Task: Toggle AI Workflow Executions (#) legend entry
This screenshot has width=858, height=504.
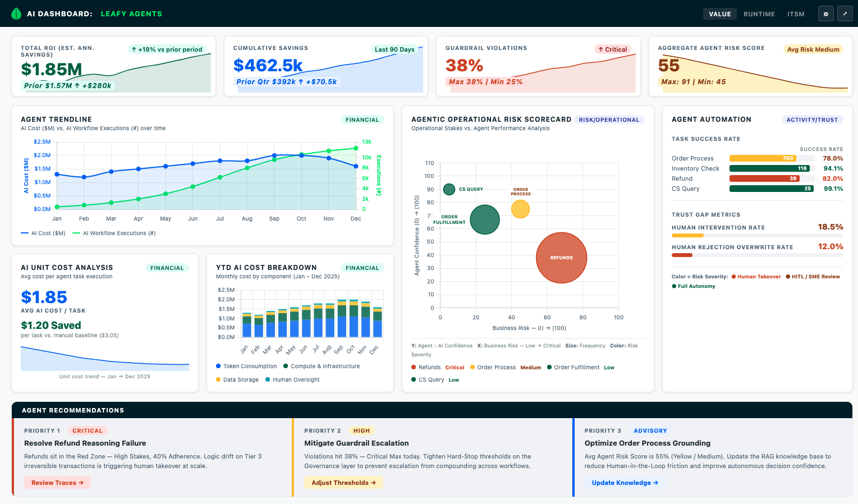Action: point(114,233)
